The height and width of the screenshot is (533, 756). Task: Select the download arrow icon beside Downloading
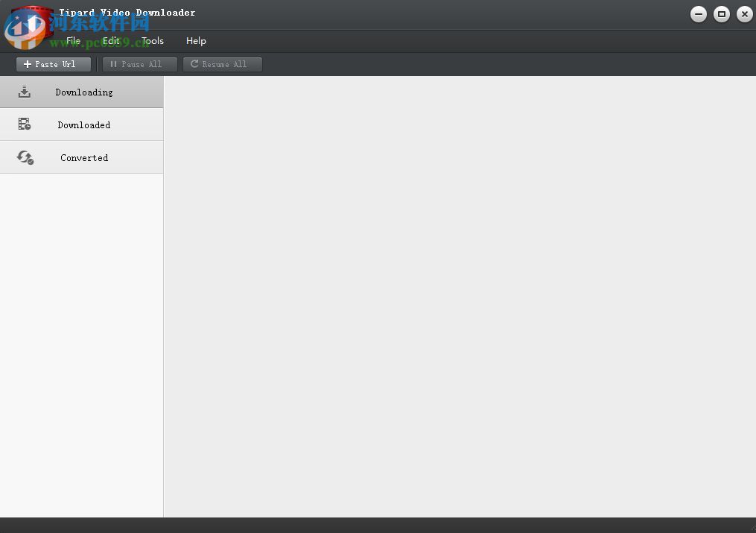coord(25,91)
